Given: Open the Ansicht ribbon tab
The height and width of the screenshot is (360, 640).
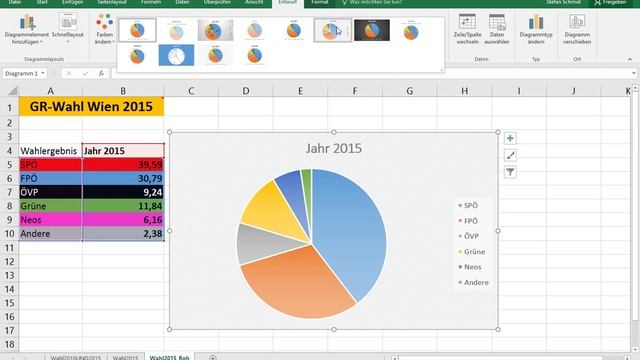Looking at the screenshot, I should pos(254,2).
